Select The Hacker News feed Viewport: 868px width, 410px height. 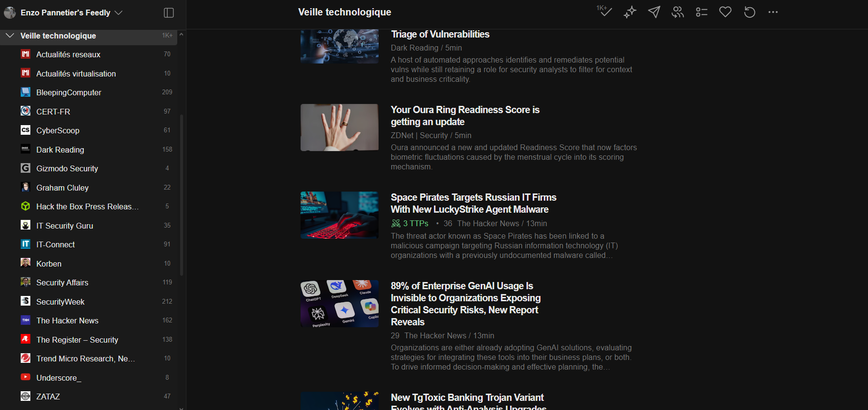coord(67,320)
